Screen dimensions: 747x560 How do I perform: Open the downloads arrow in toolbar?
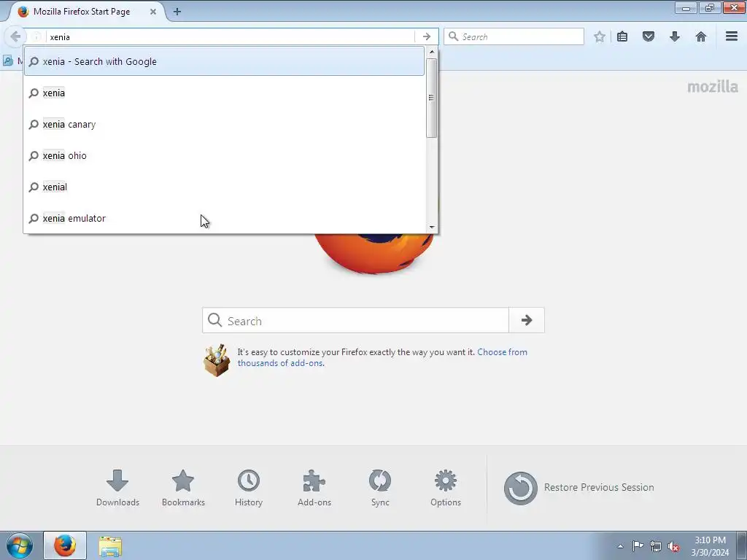pos(675,36)
